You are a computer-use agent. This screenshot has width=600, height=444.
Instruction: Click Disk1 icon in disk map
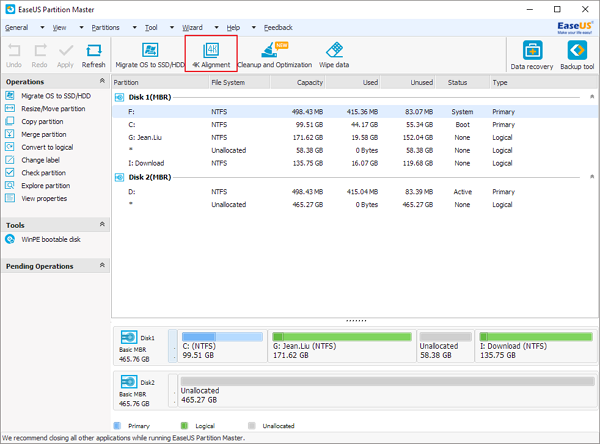click(x=129, y=337)
